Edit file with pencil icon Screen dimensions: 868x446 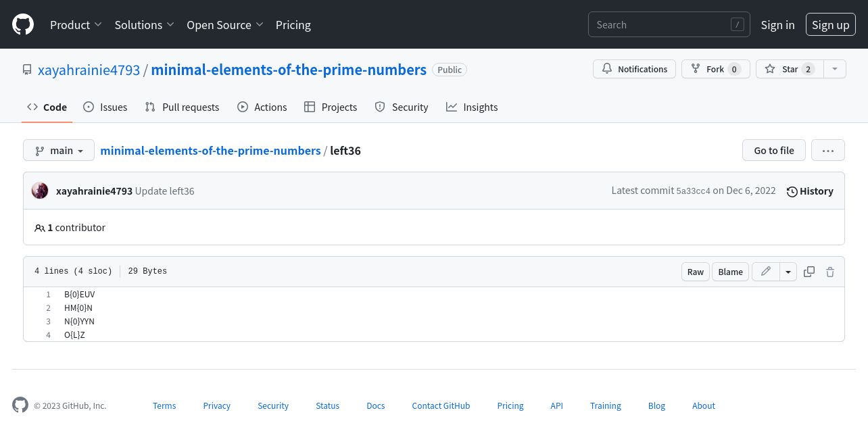pos(766,272)
